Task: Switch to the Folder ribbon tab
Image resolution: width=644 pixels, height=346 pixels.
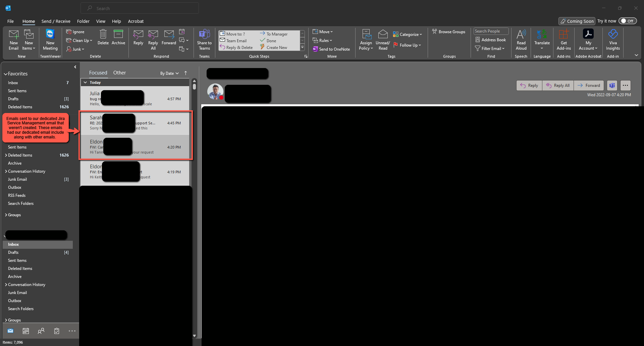Action: click(83, 21)
